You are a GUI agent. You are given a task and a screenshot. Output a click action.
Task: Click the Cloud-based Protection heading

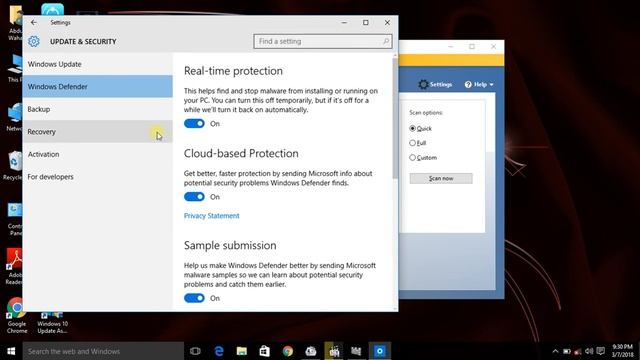[241, 153]
